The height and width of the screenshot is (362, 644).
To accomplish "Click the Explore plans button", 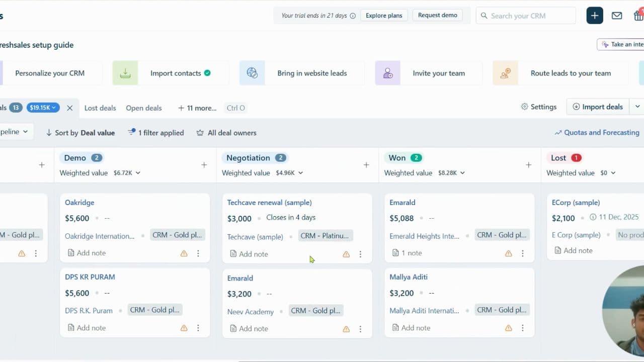I will pyautogui.click(x=384, y=15).
